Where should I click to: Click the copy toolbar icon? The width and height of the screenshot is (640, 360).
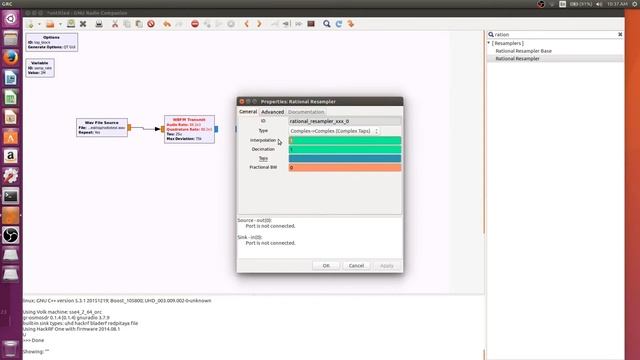127,24
